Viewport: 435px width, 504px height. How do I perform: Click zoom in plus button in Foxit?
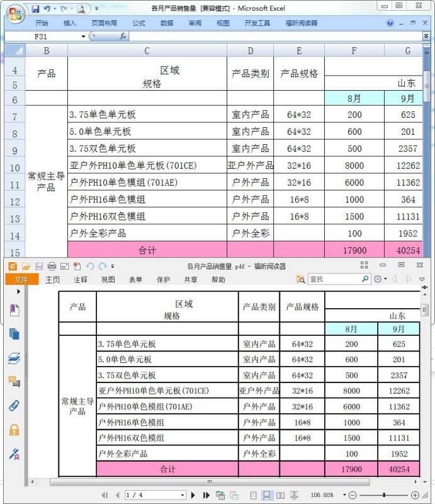415,495
